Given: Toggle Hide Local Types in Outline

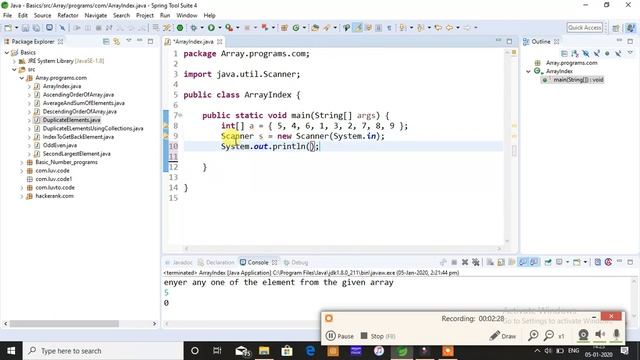Looking at the screenshot, I should pos(618,53).
